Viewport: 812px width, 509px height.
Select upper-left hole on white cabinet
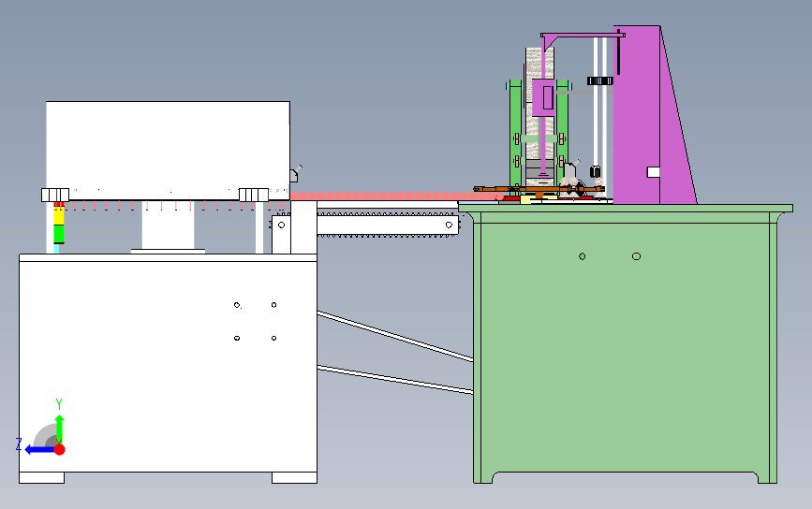click(x=237, y=305)
